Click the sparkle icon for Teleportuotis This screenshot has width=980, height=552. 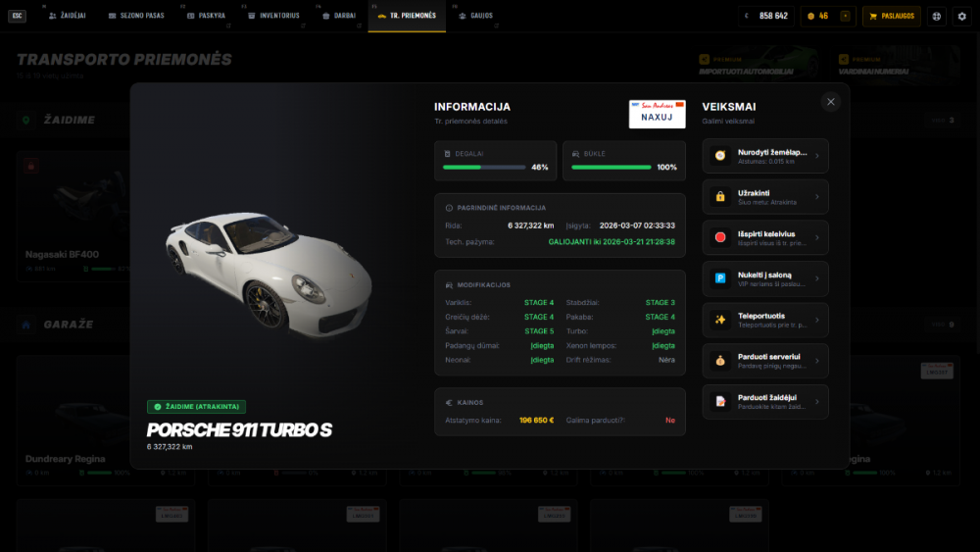(720, 320)
